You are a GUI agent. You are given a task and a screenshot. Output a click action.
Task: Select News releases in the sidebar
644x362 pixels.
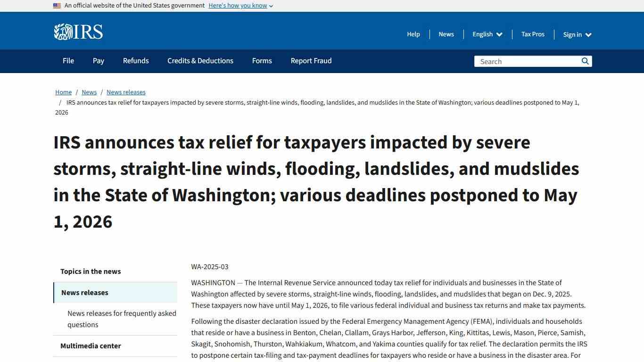coord(84,292)
